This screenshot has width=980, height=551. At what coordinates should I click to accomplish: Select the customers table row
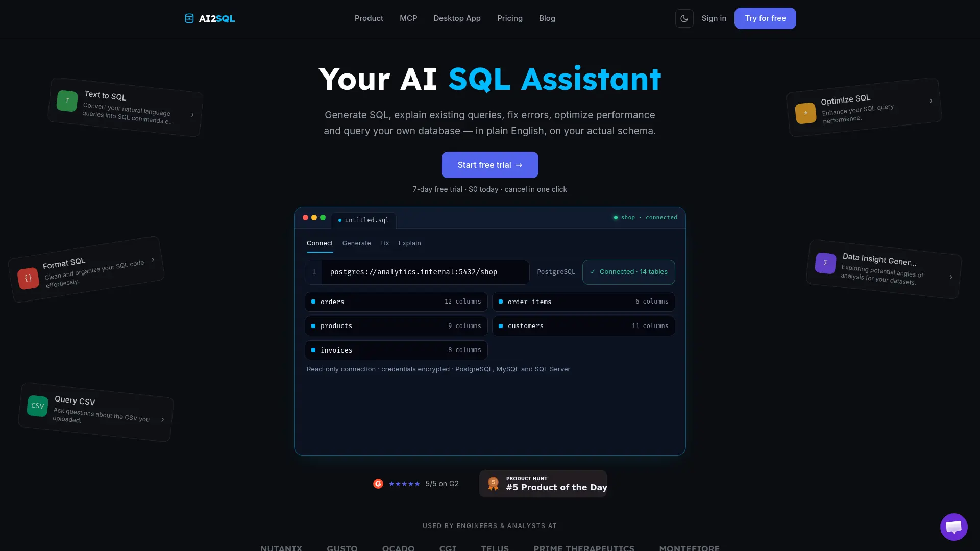[x=583, y=326]
